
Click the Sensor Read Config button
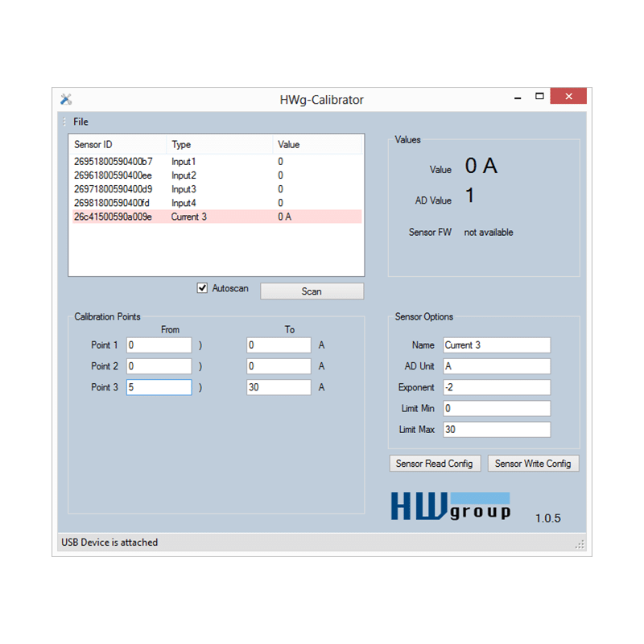pos(435,464)
